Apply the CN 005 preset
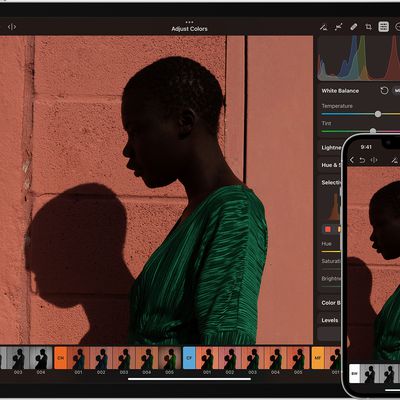Viewport: 400px width, 400px height. 169,358
